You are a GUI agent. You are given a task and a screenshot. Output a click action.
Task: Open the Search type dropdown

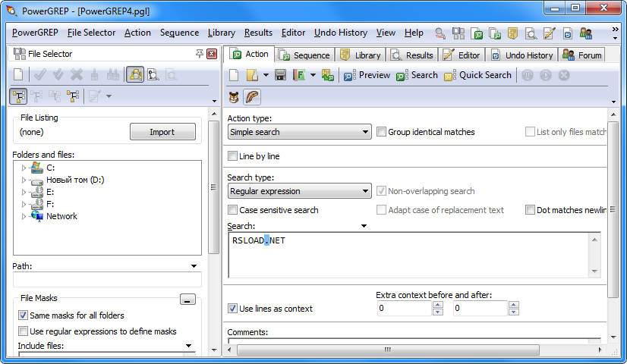[x=299, y=191]
